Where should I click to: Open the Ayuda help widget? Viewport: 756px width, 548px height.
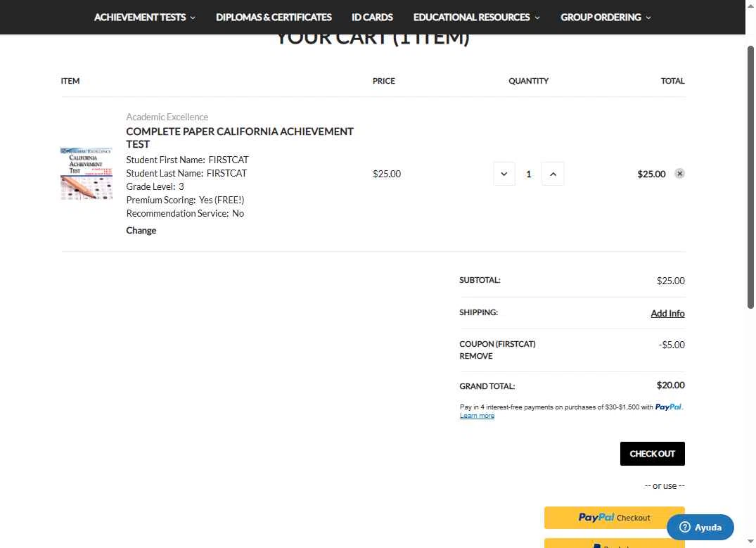(x=700, y=528)
